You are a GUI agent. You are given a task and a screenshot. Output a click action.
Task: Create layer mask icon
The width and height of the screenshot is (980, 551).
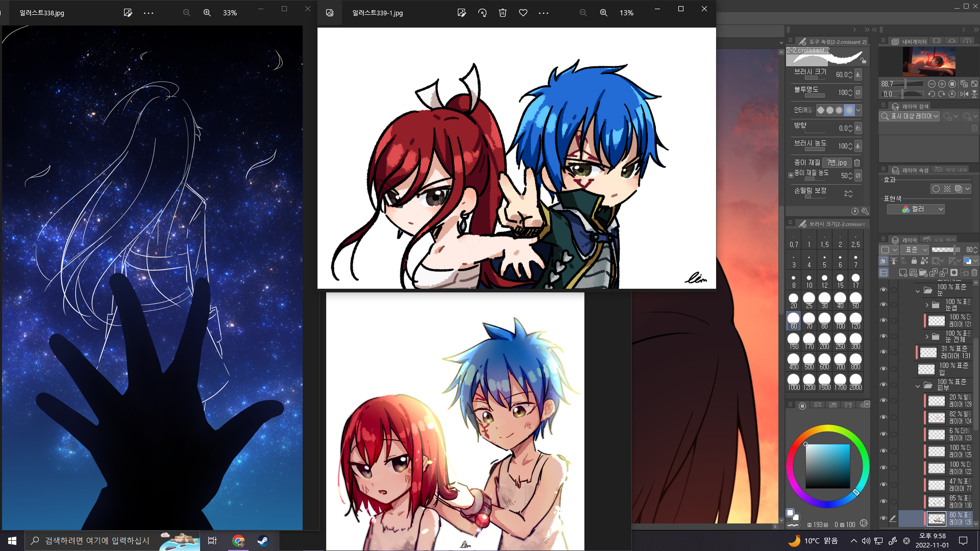pos(954,273)
